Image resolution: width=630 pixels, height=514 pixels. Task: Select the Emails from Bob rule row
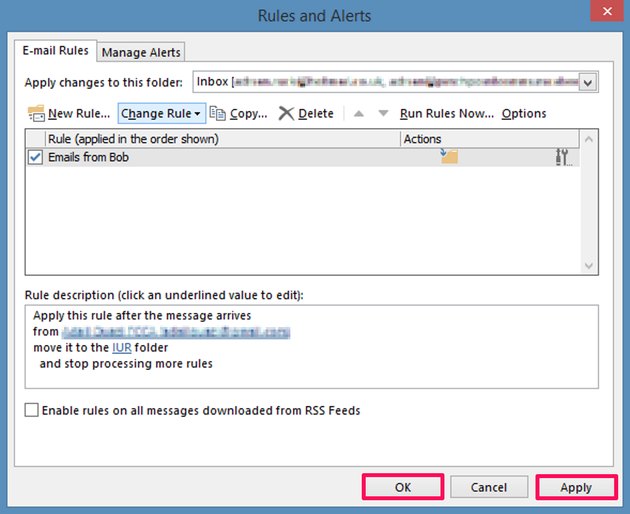pos(303,157)
